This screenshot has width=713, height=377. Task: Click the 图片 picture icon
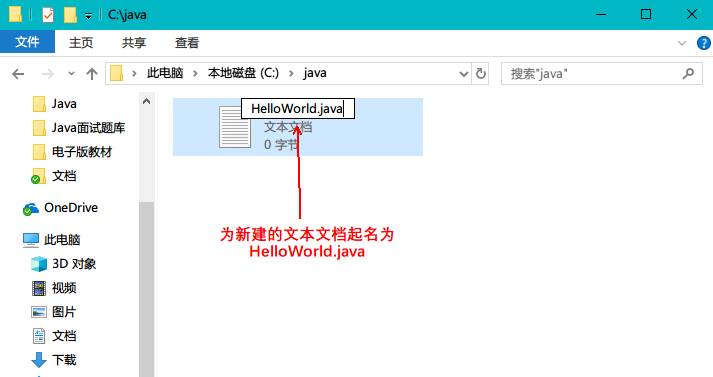[39, 312]
